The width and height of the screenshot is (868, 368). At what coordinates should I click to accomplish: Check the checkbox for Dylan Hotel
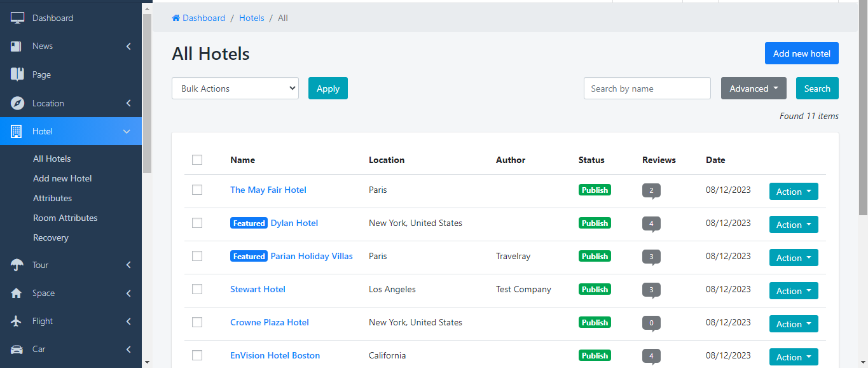(x=197, y=223)
